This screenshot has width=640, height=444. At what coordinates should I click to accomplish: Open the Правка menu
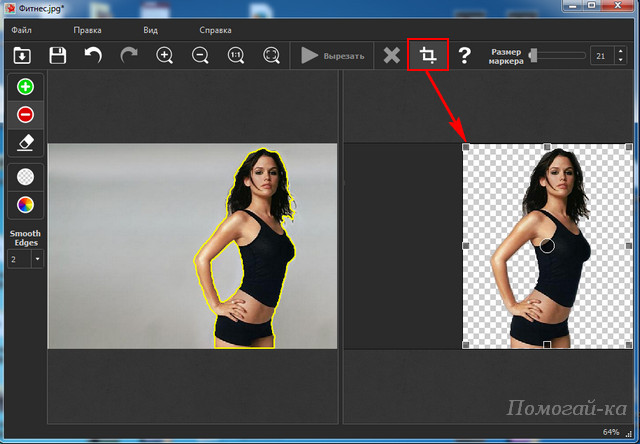coord(87,30)
